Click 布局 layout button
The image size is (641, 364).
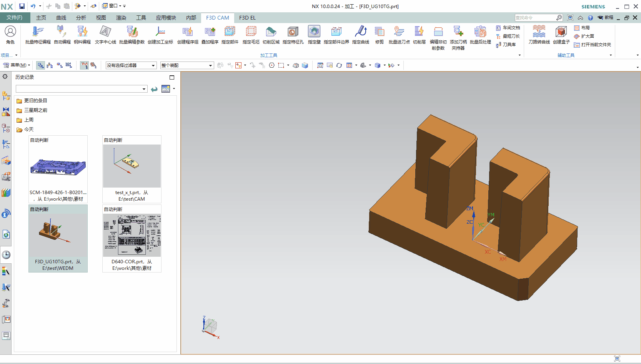pos(582,28)
